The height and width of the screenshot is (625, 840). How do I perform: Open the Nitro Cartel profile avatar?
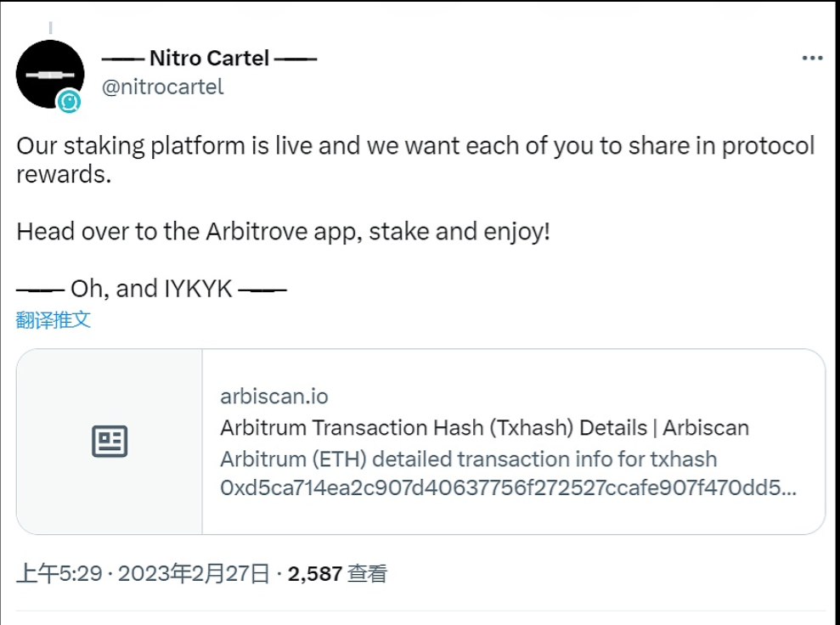point(48,74)
